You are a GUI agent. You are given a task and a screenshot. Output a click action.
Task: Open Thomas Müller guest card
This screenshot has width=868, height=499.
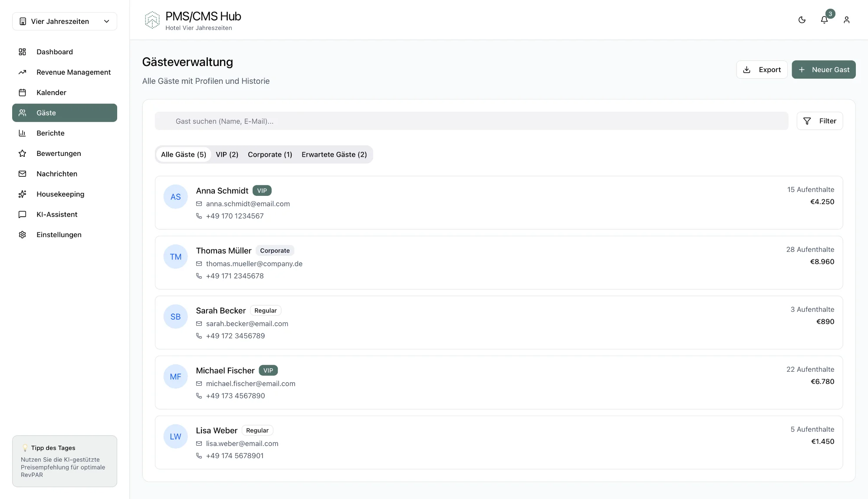coord(498,263)
